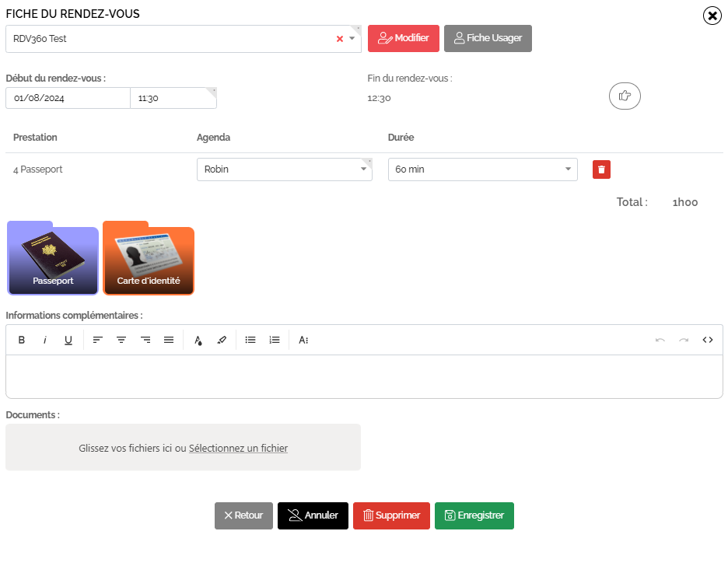Close the rendez-vous dialog
This screenshot has height=566, width=728.
[712, 16]
